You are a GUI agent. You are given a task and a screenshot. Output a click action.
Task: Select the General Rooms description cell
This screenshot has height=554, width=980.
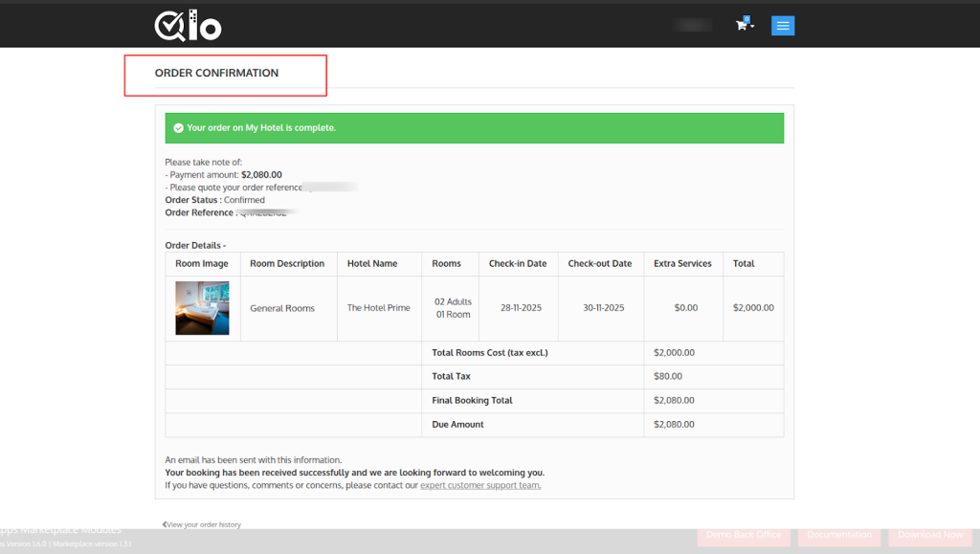(x=282, y=308)
